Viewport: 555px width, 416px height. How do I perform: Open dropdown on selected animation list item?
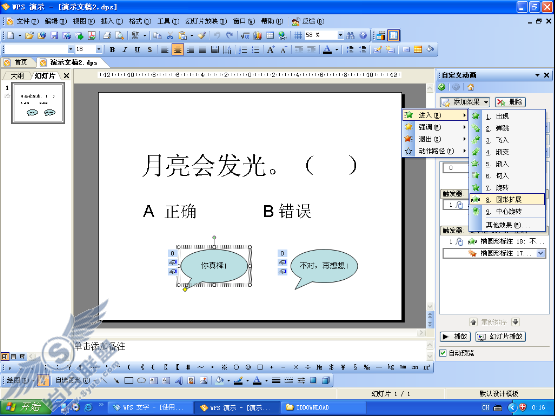click(x=541, y=253)
